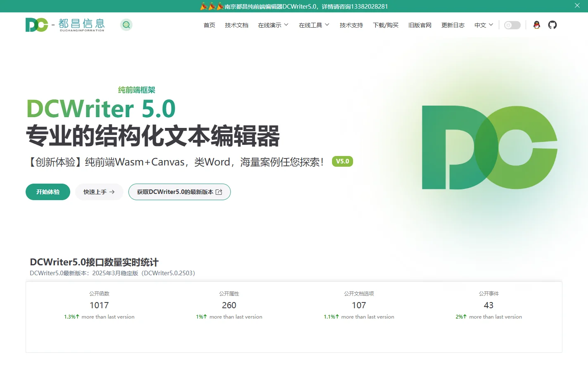The image size is (588, 385).
Task: Open the search magnifier icon
Action: [126, 25]
